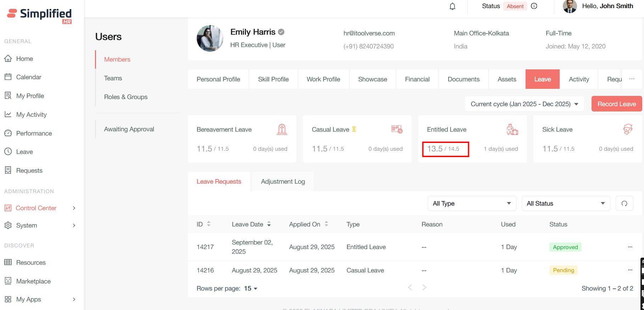Click the Bereavement Leave tombstone icon
This screenshot has width=644, height=310.
click(x=282, y=130)
